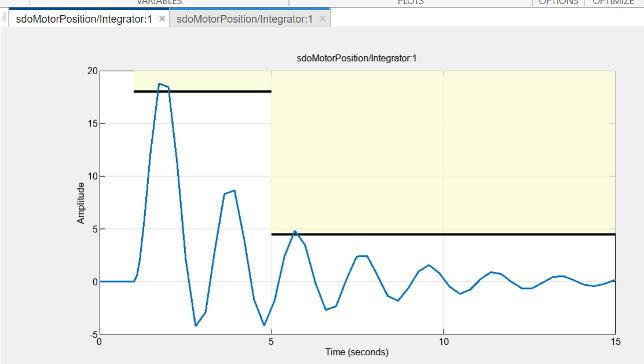Click the x-axis tick label 10
This screenshot has width=644, height=364.
pyautogui.click(x=444, y=342)
